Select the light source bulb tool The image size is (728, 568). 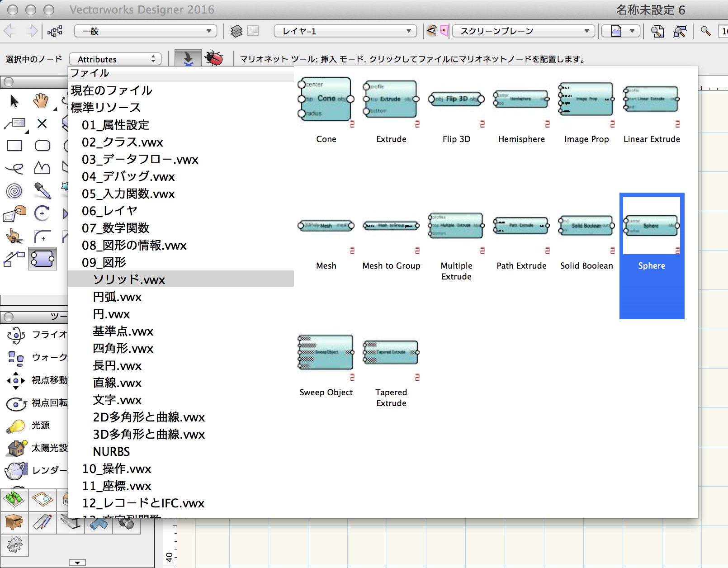click(x=16, y=426)
